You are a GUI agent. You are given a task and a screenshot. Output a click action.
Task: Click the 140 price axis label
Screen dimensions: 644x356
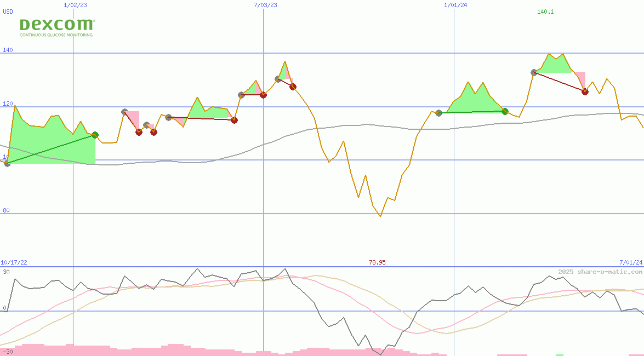coord(8,50)
